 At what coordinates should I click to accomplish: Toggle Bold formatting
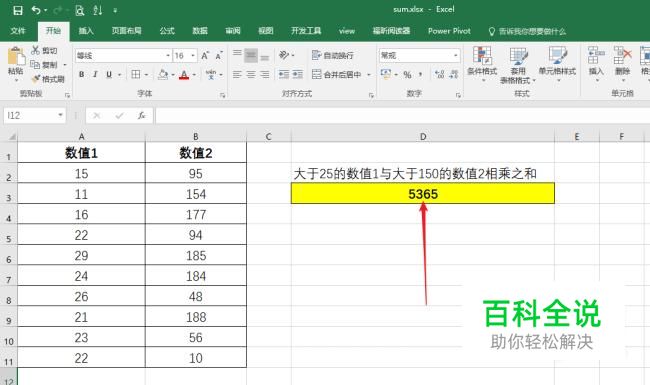81,75
